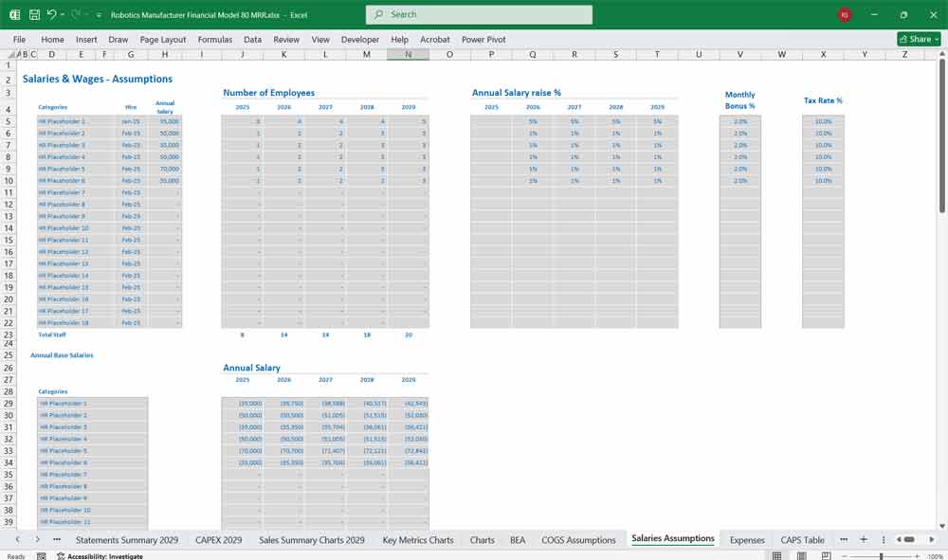Click the Save icon in Quick Access Toolbar
This screenshot has width=948, height=560.
33,14
